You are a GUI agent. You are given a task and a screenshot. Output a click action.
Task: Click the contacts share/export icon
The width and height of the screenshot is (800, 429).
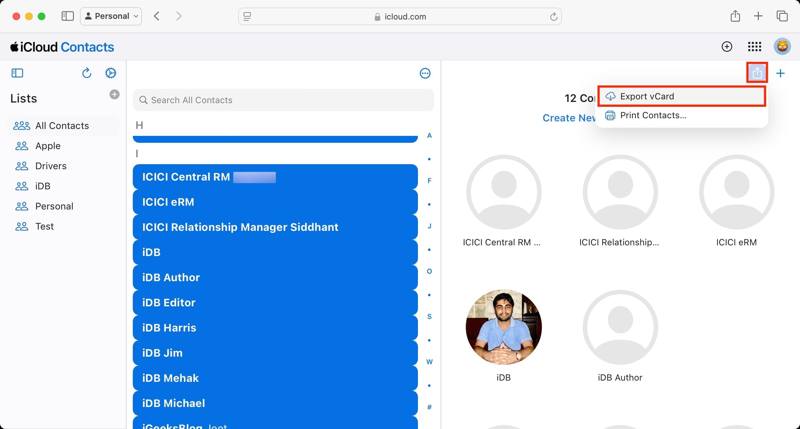tap(757, 73)
